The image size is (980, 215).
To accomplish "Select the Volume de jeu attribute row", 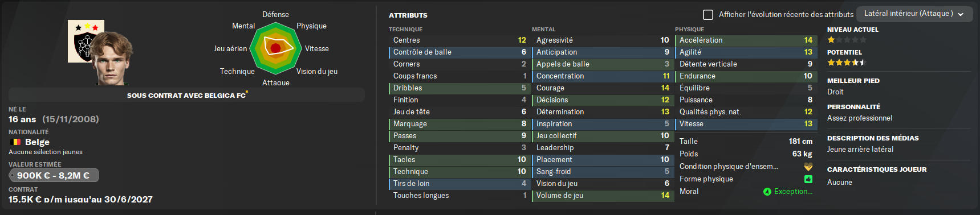I will 602,196.
